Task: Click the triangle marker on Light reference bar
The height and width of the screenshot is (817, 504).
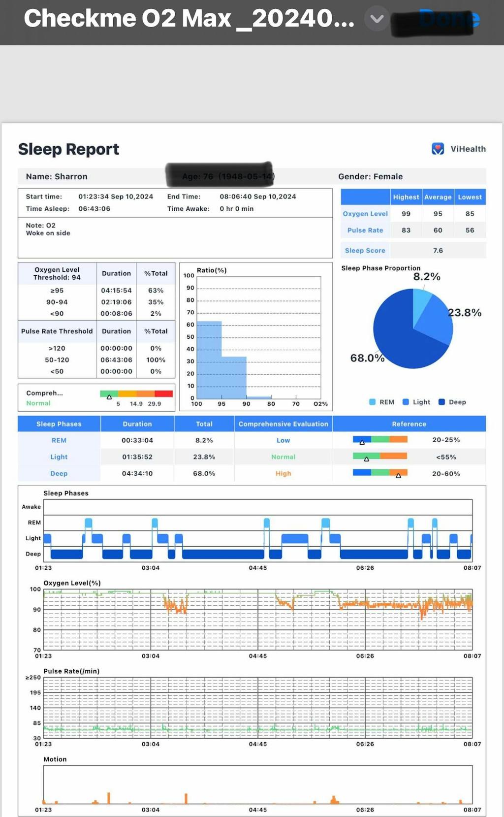Action: 366,459
